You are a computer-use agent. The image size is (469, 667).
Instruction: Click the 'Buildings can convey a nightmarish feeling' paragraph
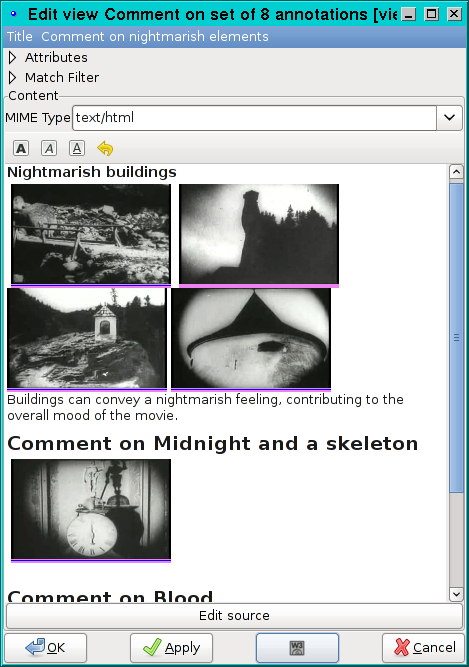(x=205, y=407)
